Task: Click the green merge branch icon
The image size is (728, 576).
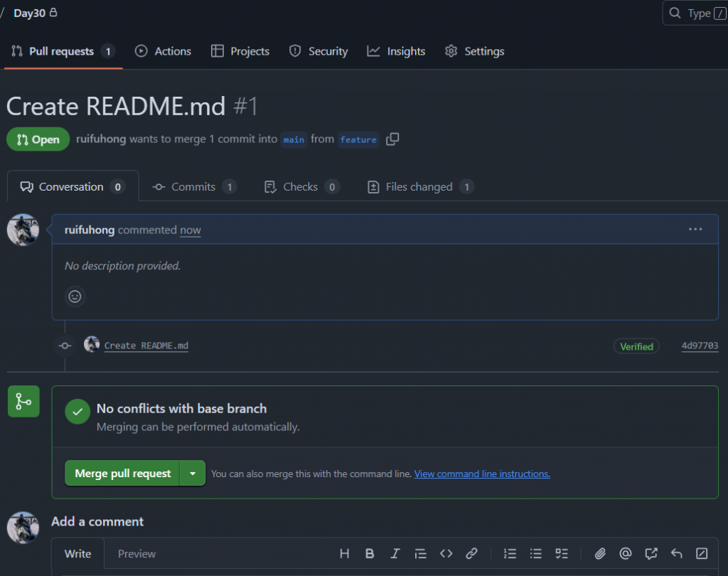Action: (23, 401)
